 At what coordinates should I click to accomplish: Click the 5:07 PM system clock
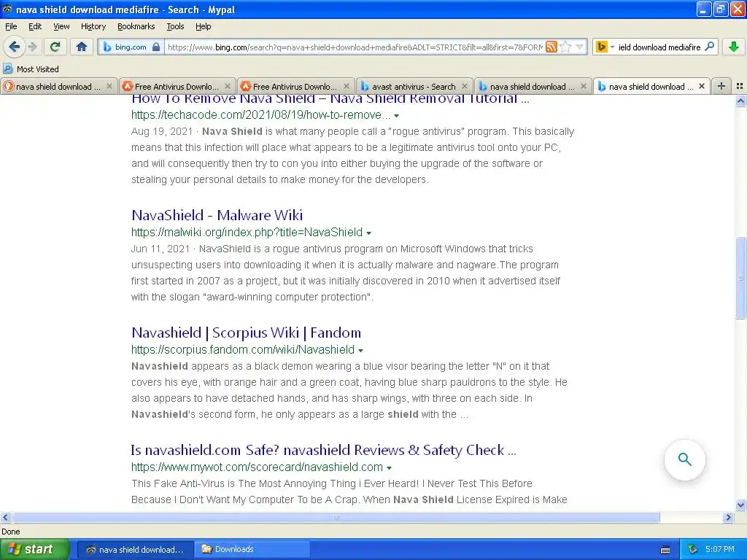pyautogui.click(x=720, y=549)
